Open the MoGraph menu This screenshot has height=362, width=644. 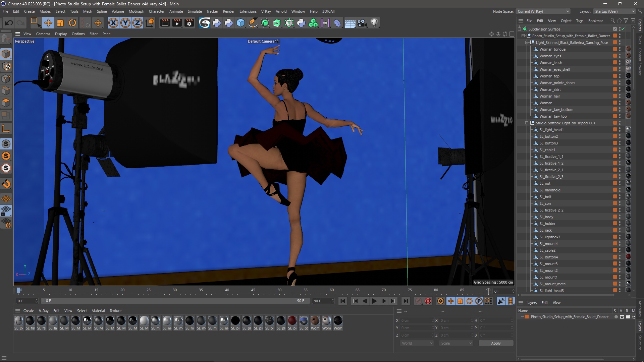pyautogui.click(x=136, y=11)
